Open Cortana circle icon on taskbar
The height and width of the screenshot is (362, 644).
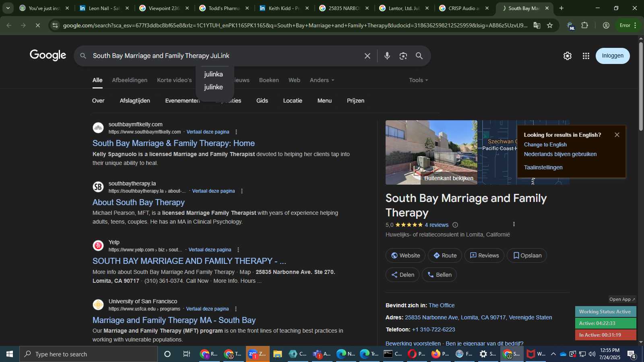tap(167, 354)
